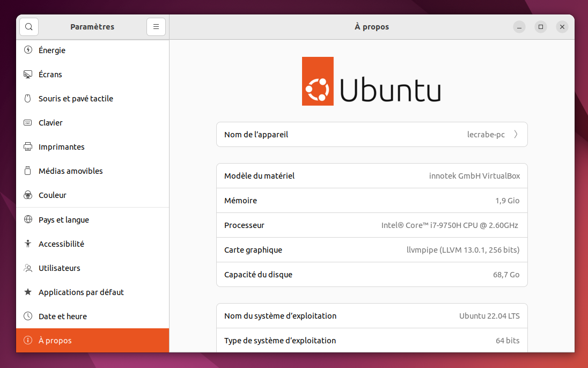Screen dimensions: 588x368
Task: Click the À propos window title
Action: 372,27
